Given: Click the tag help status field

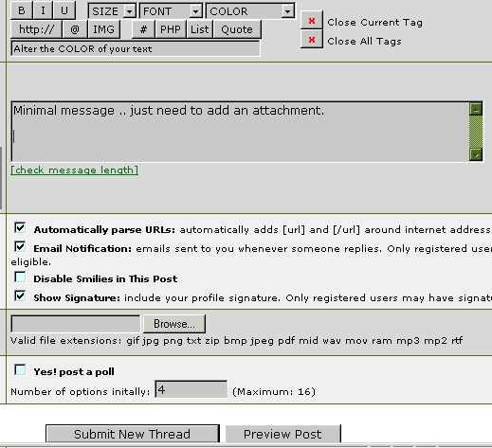Looking at the screenshot, I should pyautogui.click(x=136, y=48).
